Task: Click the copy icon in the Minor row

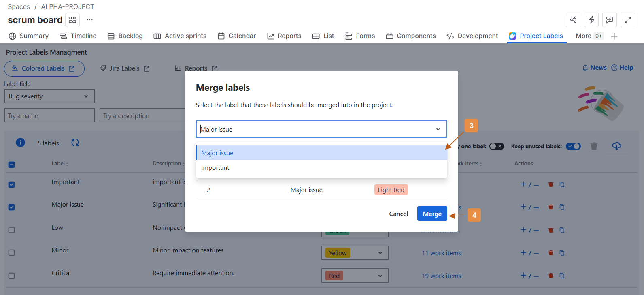Action: (562, 253)
